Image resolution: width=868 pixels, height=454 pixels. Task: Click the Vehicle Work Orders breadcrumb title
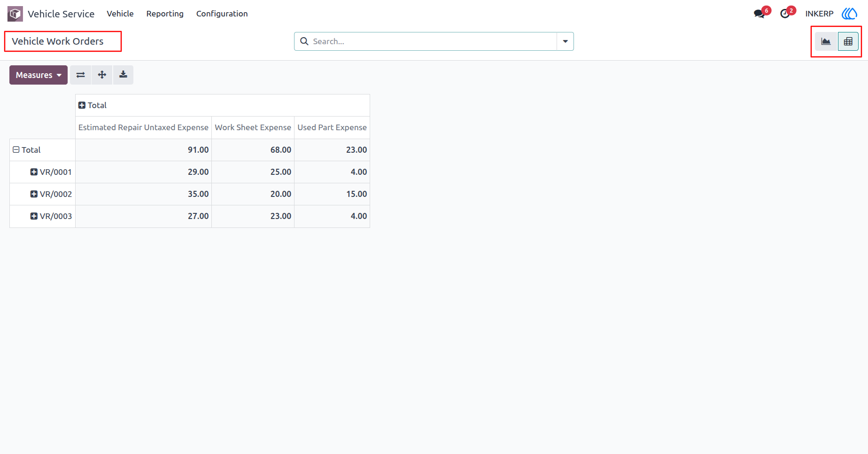pos(58,41)
